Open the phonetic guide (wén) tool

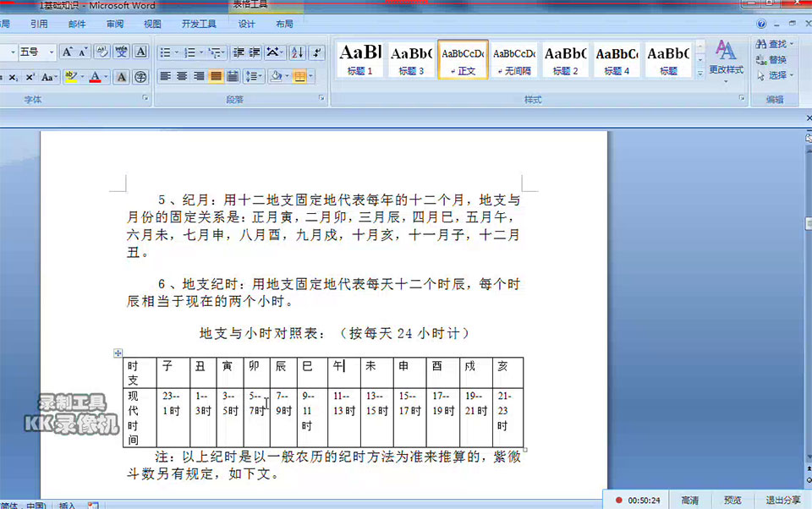click(121, 52)
